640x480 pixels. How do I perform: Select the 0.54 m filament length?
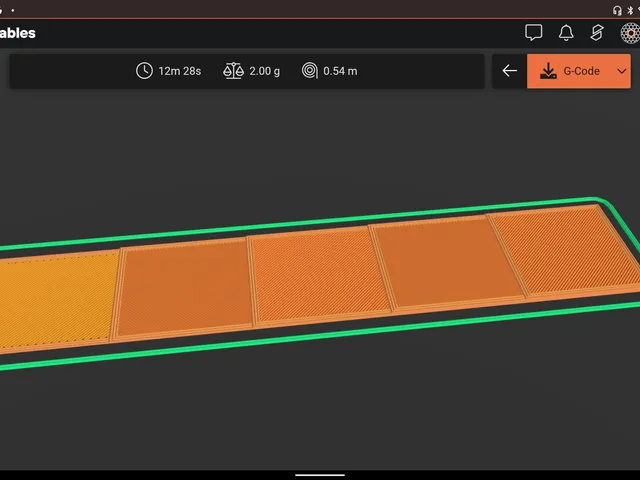tap(340, 71)
